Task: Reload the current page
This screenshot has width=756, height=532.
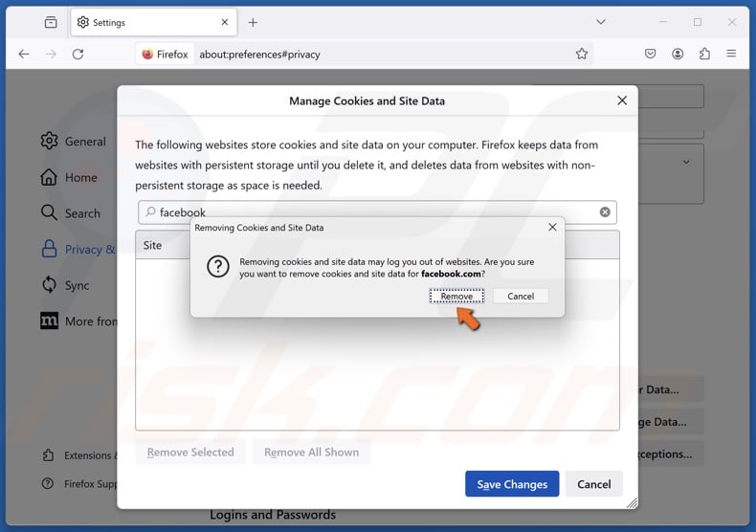Action: (78, 54)
